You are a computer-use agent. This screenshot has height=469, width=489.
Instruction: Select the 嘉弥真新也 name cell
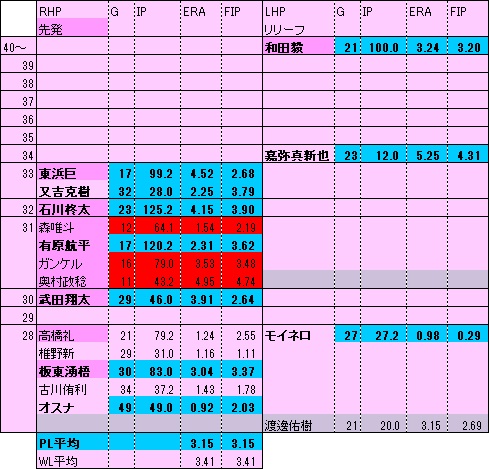tap(298, 154)
